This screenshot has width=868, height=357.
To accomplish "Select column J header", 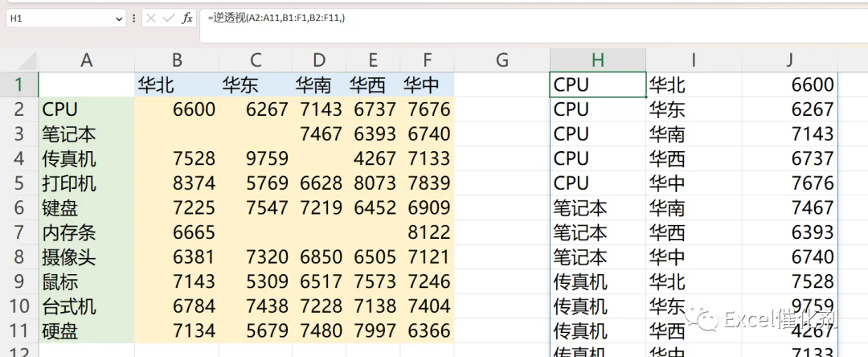I will (x=789, y=59).
